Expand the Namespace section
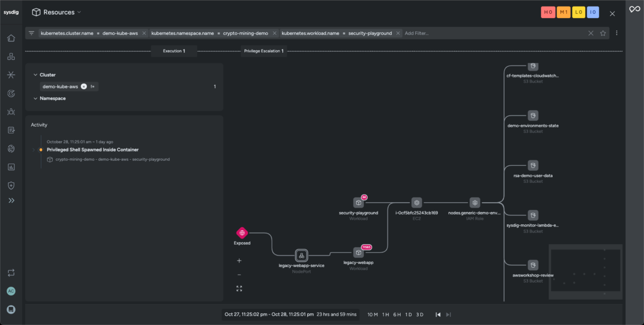Viewport: 644px width, 325px height. click(35, 99)
